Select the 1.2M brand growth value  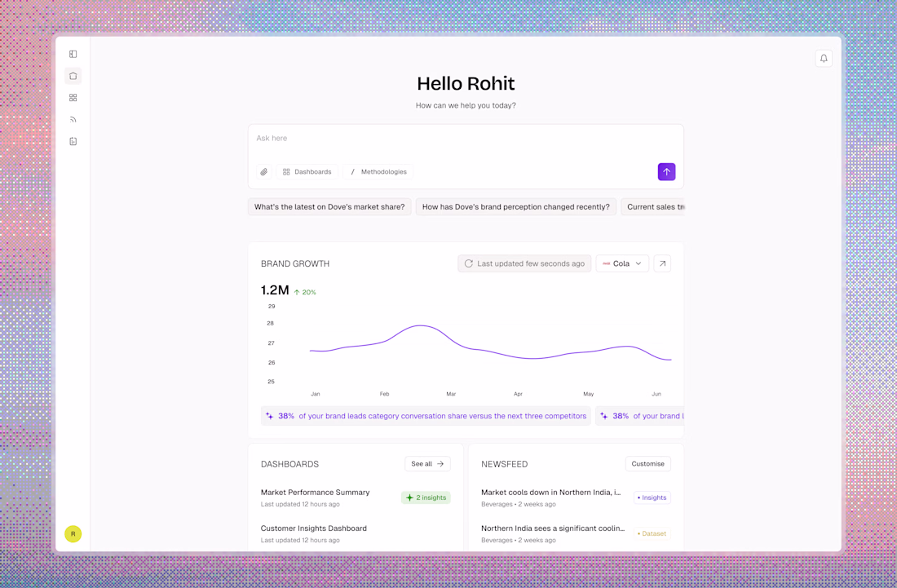click(275, 290)
